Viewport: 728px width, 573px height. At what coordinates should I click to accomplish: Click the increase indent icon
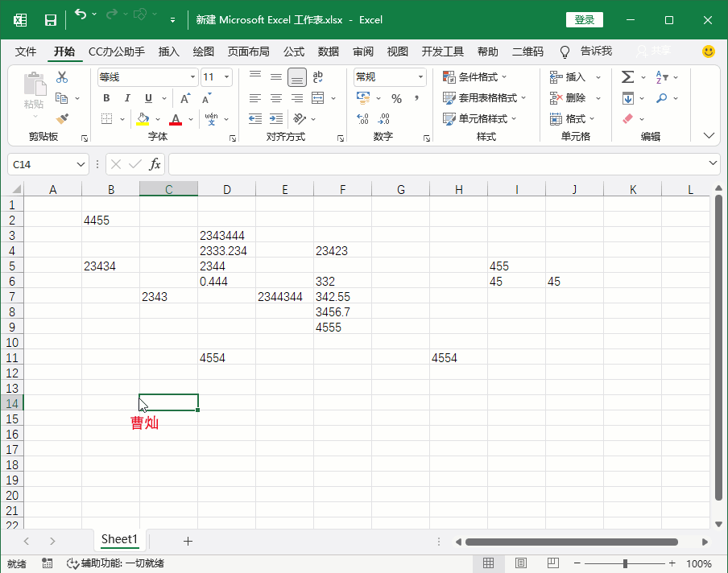[x=276, y=119]
